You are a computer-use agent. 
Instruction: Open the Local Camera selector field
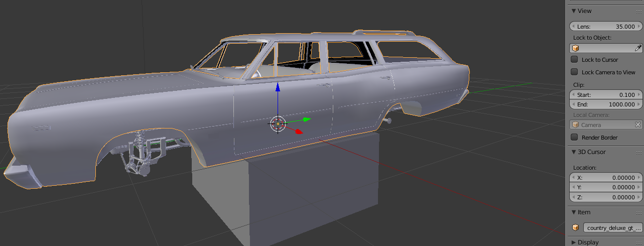point(606,125)
